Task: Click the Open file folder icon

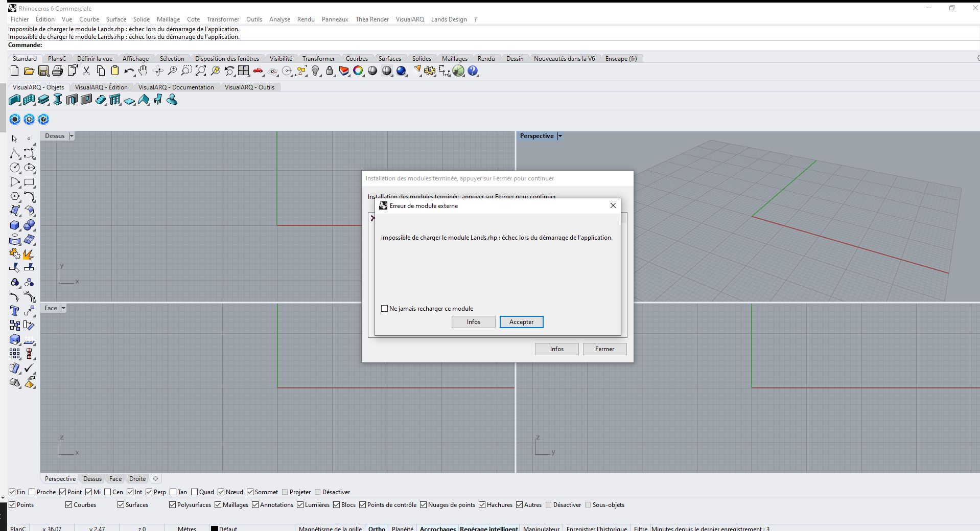Action: click(29, 71)
